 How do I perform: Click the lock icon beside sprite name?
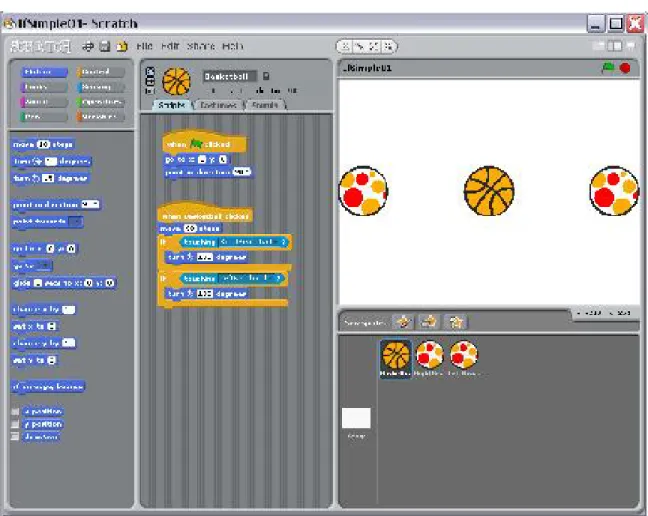coord(266,76)
